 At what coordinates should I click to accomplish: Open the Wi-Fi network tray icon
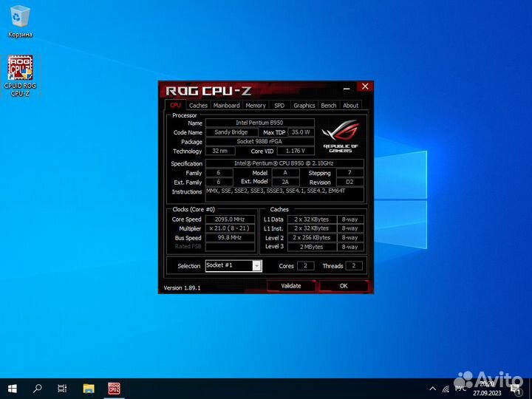tap(446, 389)
